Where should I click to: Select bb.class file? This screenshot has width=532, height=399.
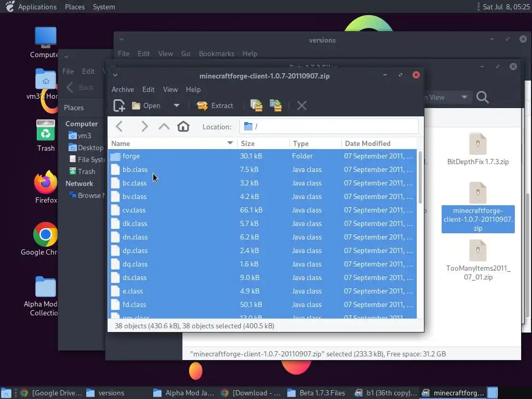tap(262, 170)
